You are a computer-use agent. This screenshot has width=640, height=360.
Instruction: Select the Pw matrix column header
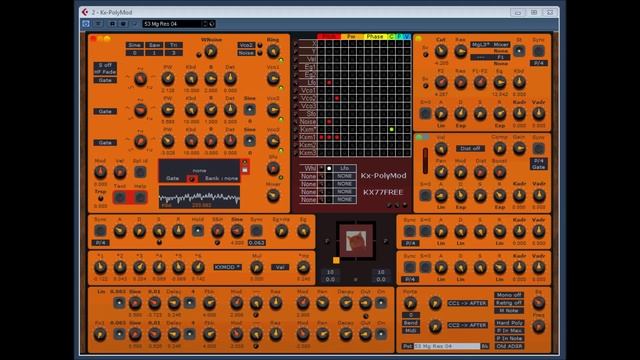click(351, 37)
